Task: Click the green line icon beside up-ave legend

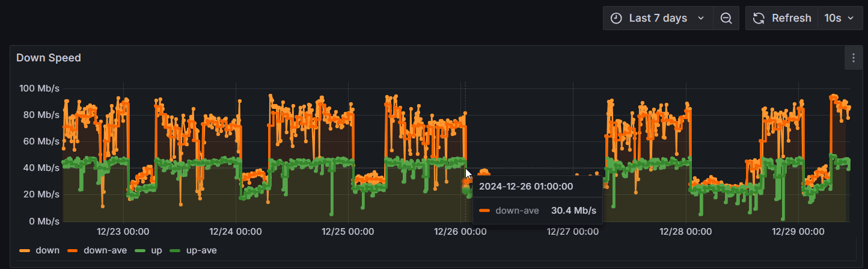Action: click(x=176, y=250)
